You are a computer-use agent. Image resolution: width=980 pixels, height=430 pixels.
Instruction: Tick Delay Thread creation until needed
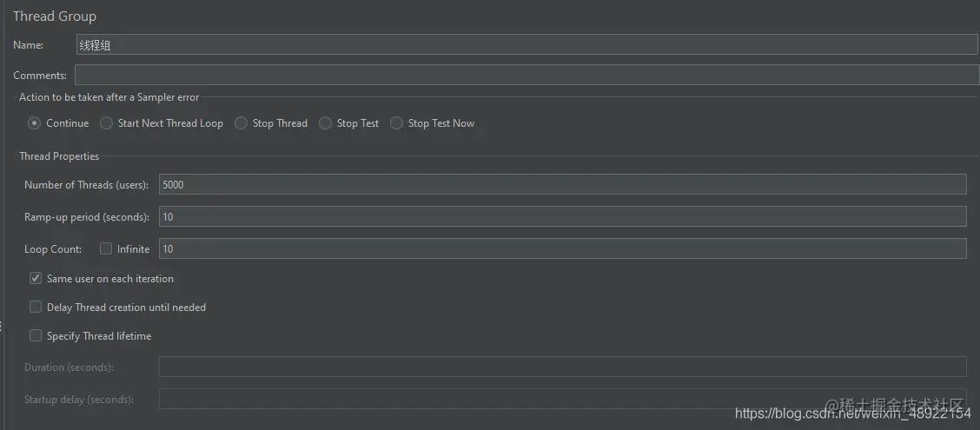coord(36,307)
